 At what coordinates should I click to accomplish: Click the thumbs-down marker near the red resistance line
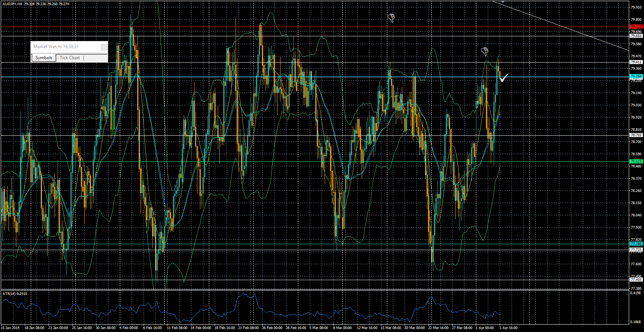click(x=391, y=18)
